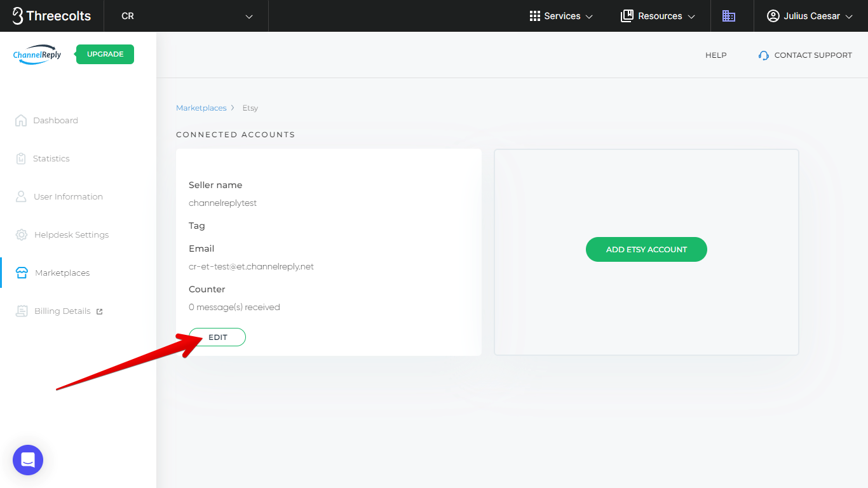Click the Threecolts logo
The height and width of the screenshot is (488, 868).
click(51, 16)
